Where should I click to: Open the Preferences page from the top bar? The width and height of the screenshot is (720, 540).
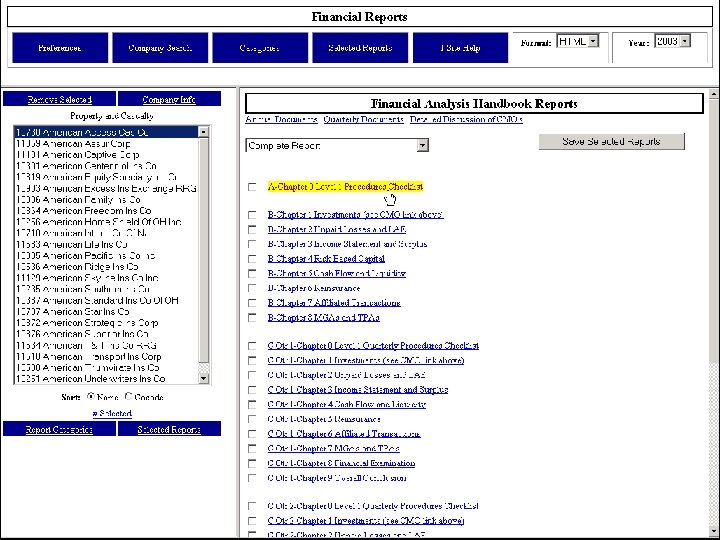pyautogui.click(x=60, y=48)
